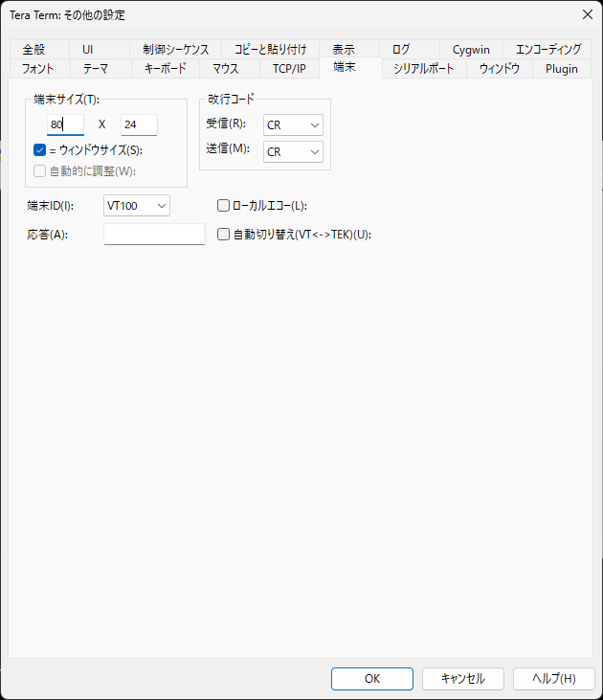Open the 端末ID(I) VT100 dropdown
The width and height of the screenshot is (603, 700).
[x=137, y=205]
